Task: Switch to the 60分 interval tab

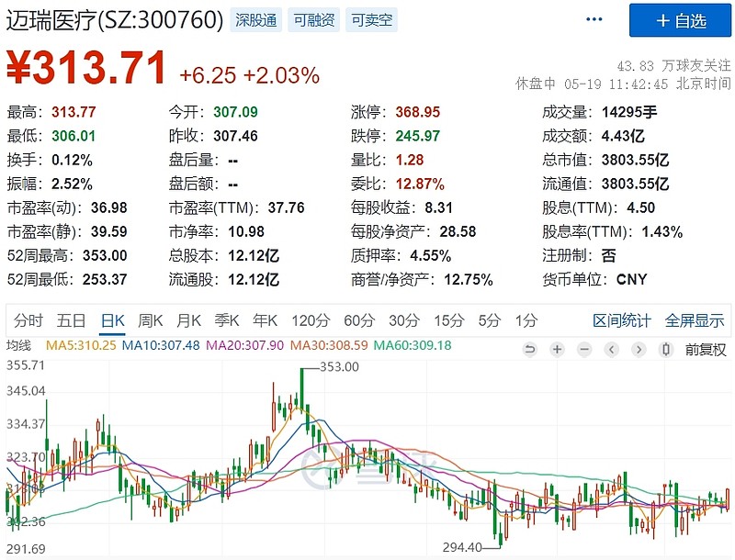Action: (x=359, y=320)
